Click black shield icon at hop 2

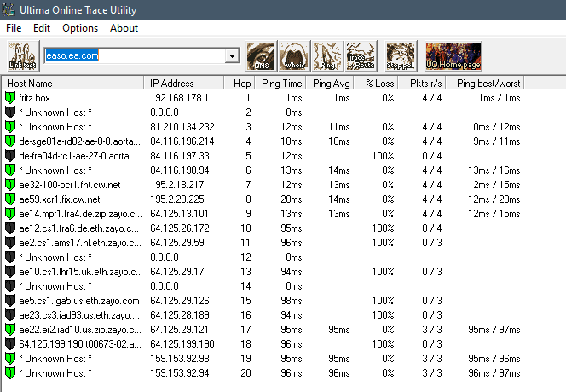[10, 112]
